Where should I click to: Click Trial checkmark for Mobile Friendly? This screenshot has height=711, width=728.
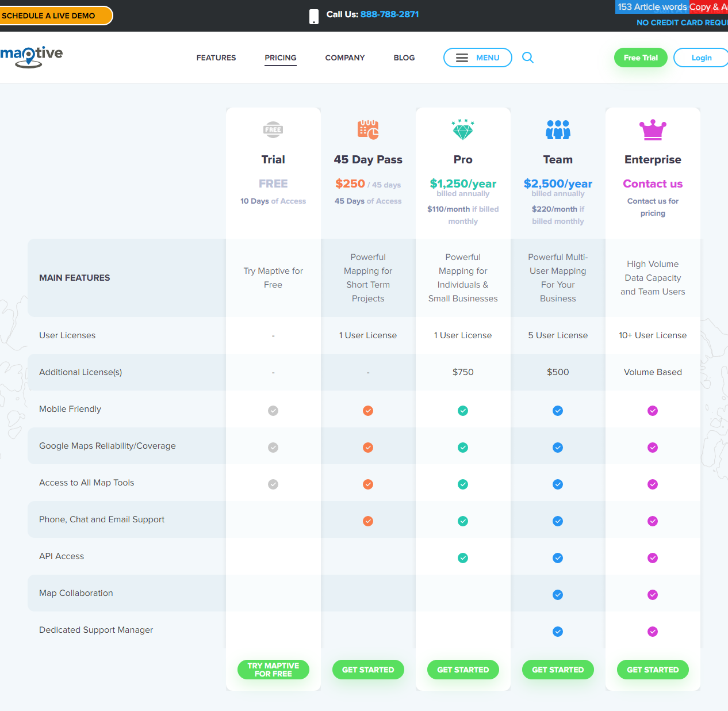(x=273, y=411)
